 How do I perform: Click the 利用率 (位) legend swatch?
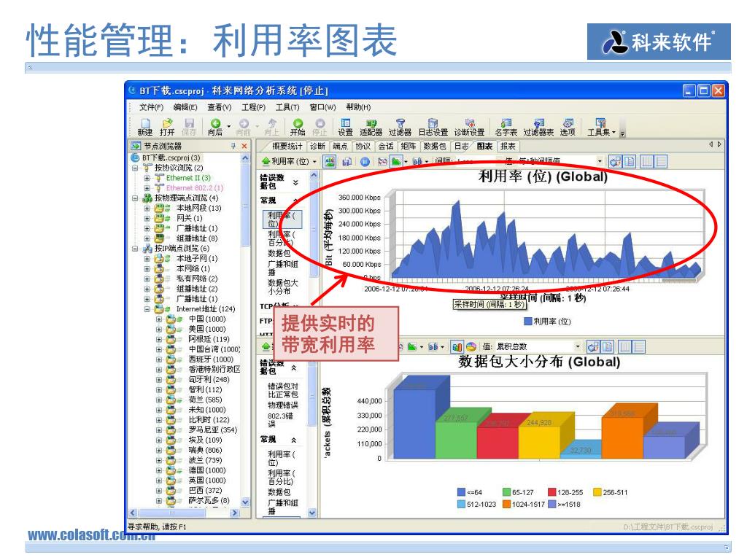coord(527,322)
